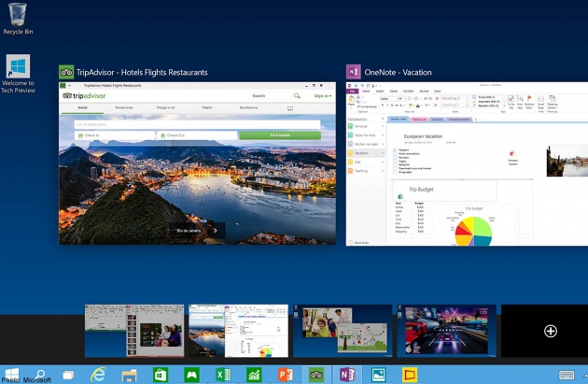The height and width of the screenshot is (384, 588).
Task: Click Format Painter in OneNote ribbon
Action: point(368,107)
